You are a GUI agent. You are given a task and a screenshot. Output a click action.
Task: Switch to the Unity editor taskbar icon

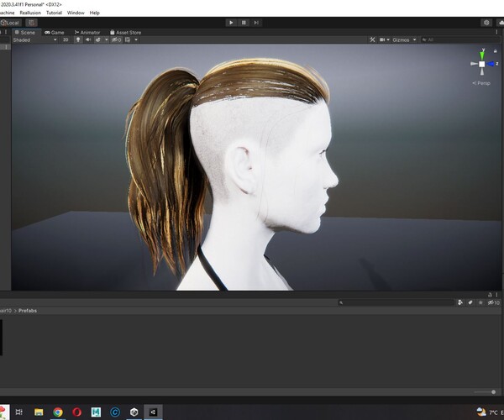(153, 412)
